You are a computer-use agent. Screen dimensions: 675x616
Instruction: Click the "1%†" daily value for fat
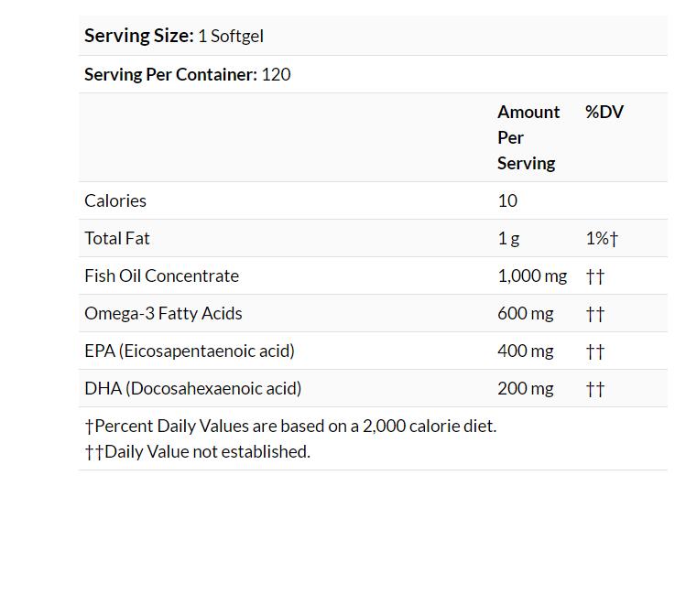click(x=602, y=238)
